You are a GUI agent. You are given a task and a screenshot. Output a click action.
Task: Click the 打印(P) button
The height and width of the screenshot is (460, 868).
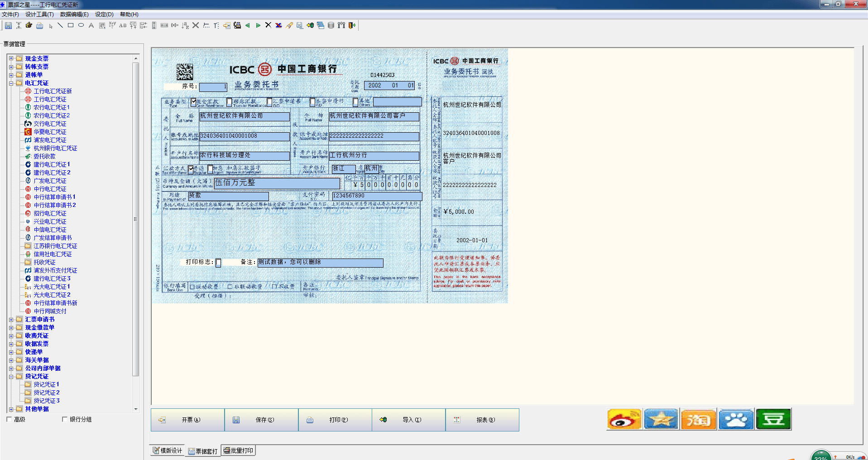pos(335,420)
